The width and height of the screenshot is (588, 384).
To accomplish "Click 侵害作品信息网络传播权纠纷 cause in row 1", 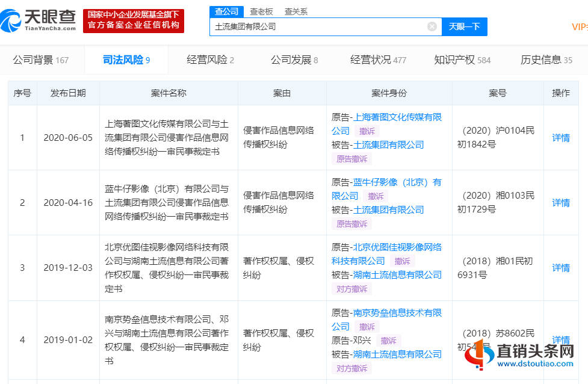I will coord(278,137).
